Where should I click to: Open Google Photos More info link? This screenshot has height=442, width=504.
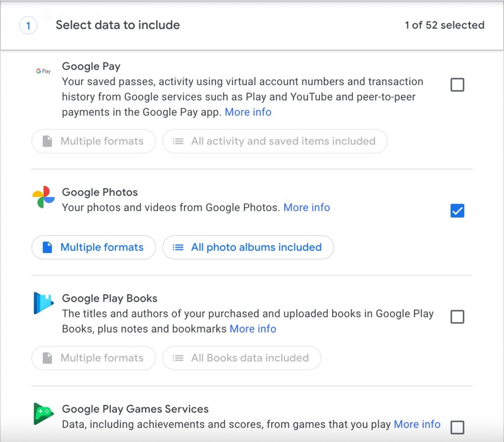point(307,207)
